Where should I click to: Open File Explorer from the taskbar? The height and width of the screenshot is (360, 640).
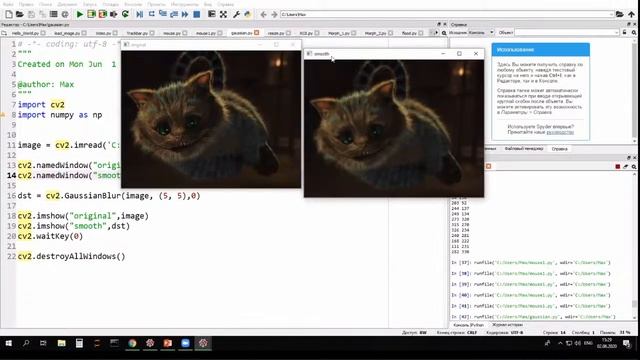61,343
